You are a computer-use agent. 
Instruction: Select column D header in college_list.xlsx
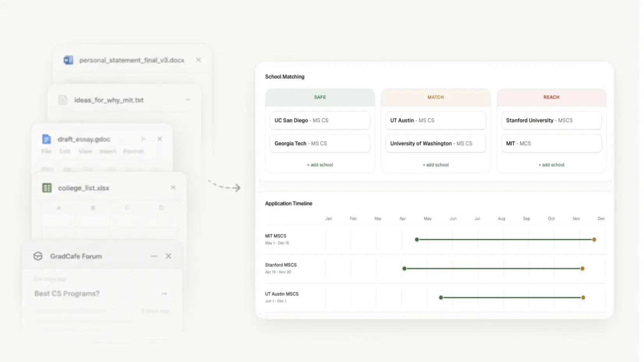161,208
